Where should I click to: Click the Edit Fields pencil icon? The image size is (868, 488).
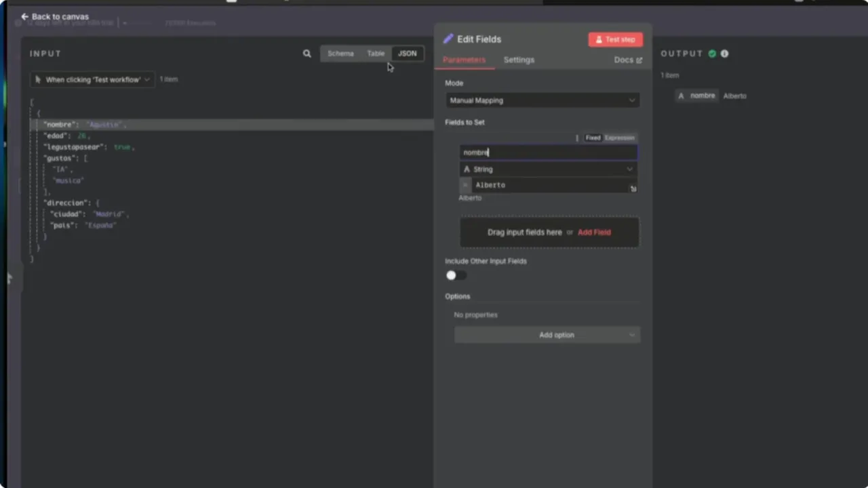448,39
